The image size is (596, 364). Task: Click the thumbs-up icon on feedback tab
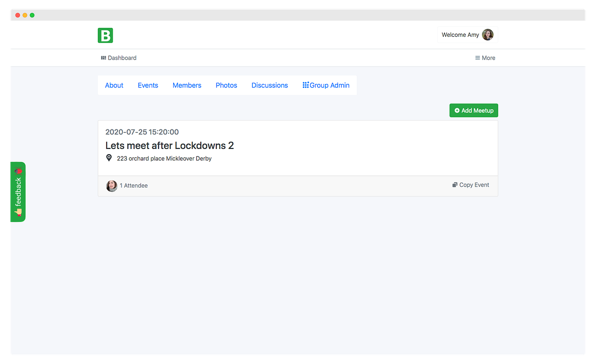18,212
